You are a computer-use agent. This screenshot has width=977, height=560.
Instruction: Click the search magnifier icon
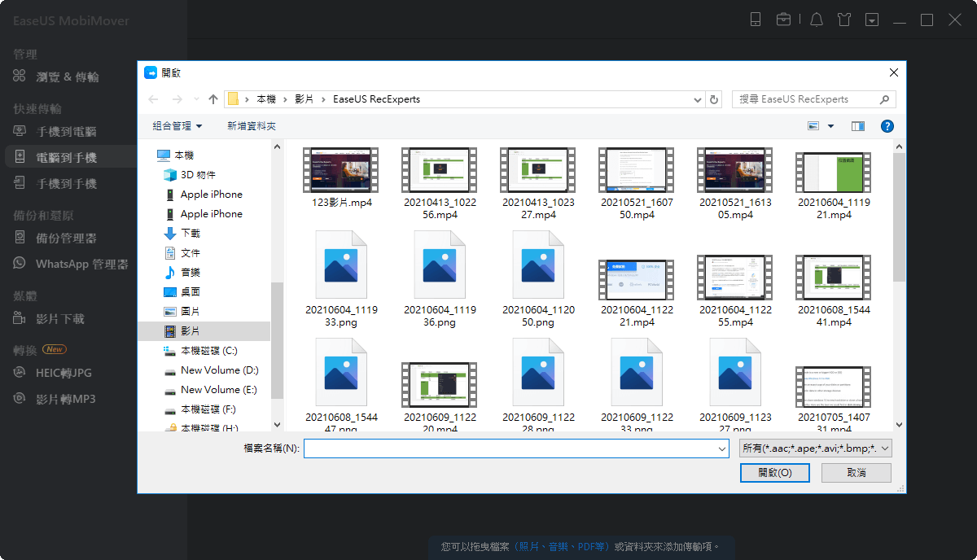click(x=884, y=99)
